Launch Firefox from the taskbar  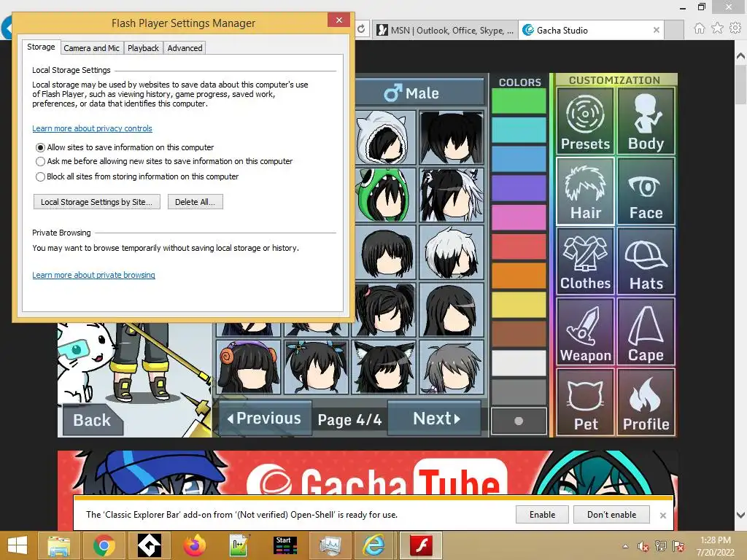(194, 545)
